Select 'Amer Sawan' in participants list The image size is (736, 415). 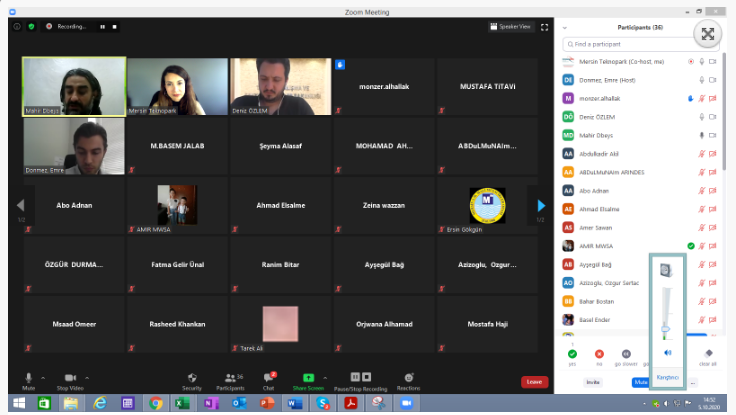point(595,228)
